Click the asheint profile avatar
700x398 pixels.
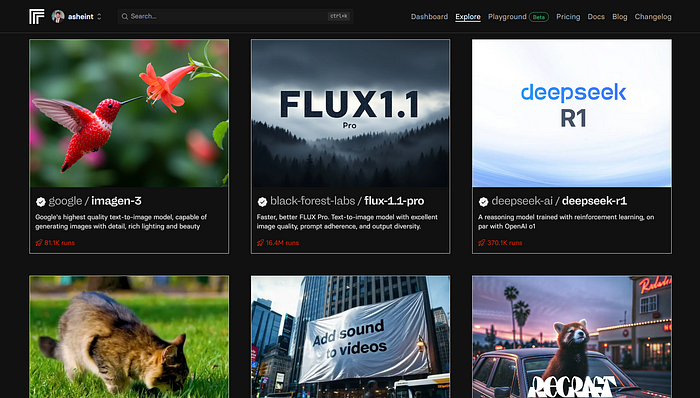[58, 17]
